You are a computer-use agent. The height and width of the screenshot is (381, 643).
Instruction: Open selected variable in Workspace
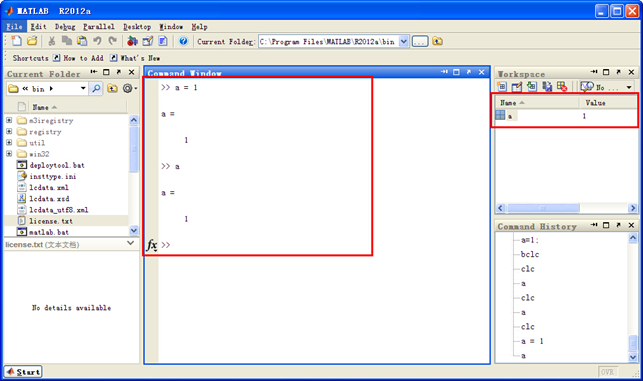[517, 87]
